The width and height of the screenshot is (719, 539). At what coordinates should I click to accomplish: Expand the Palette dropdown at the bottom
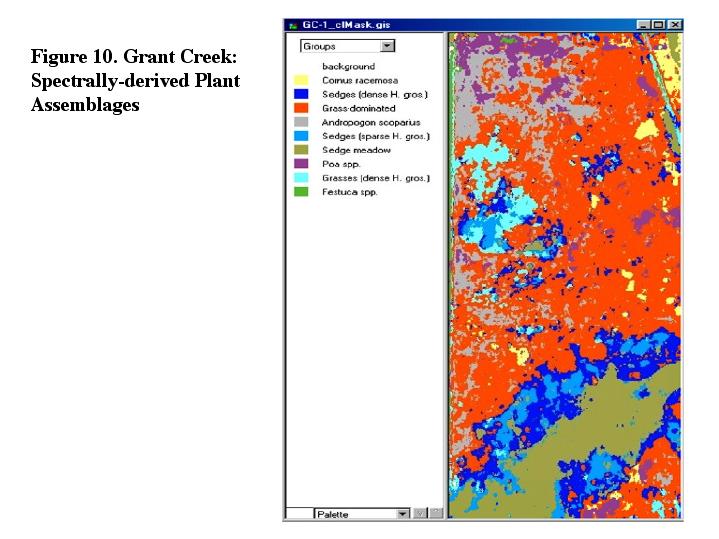pos(403,513)
